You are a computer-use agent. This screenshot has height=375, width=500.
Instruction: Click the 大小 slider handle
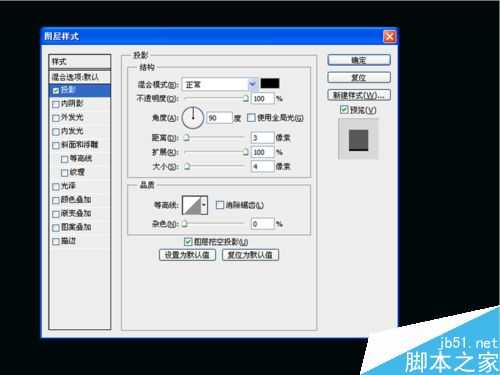click(x=187, y=166)
